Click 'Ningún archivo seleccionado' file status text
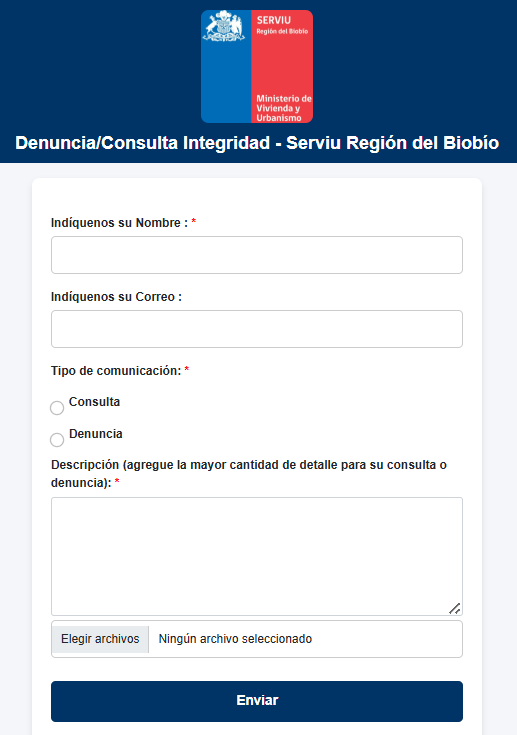Viewport: 517px width, 735px height. [235, 639]
